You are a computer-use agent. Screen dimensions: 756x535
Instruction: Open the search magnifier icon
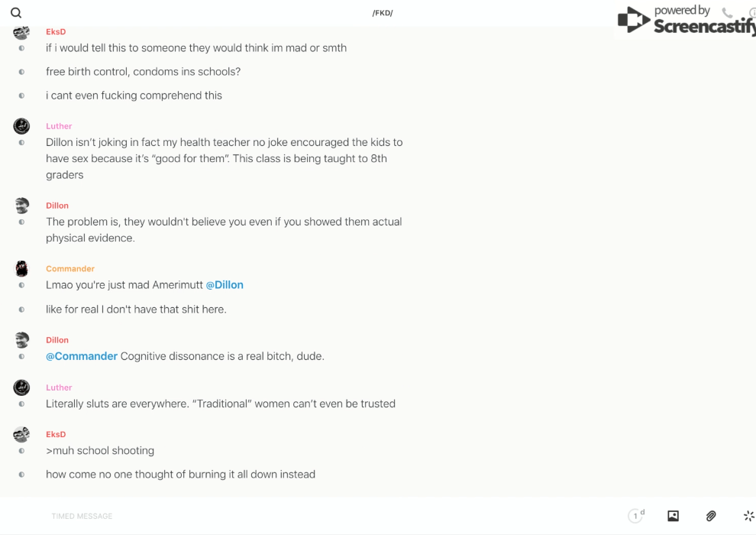16,13
